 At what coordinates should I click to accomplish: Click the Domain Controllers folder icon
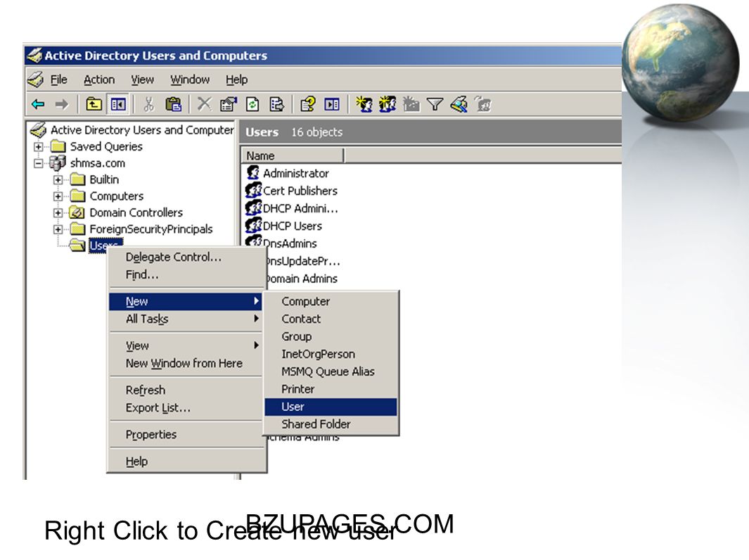[x=77, y=212]
